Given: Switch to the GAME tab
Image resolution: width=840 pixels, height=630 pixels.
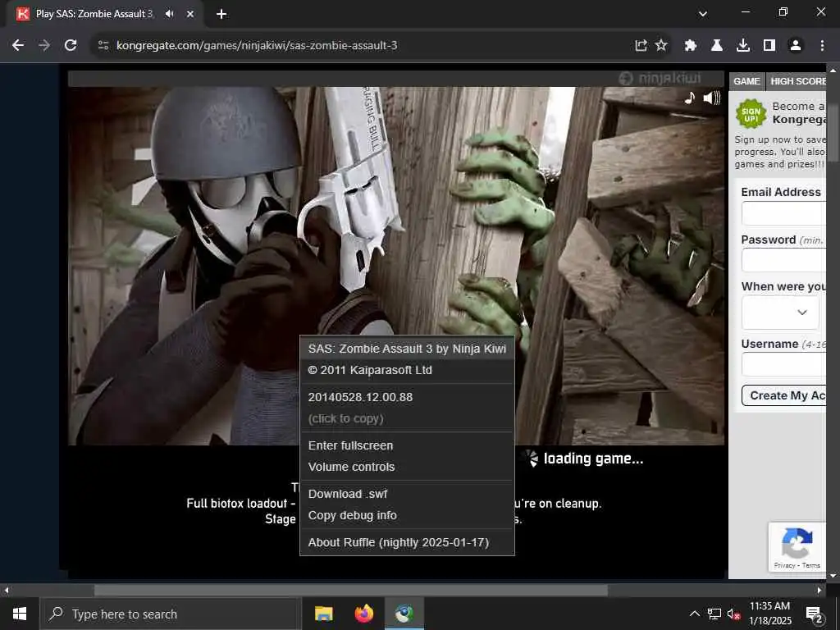Looking at the screenshot, I should [x=746, y=81].
